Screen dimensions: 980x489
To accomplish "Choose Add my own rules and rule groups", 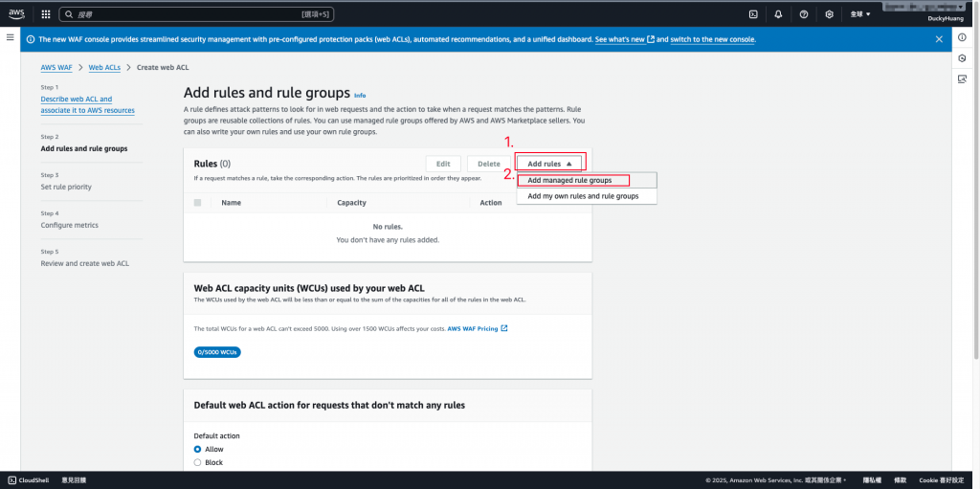I will coord(587,196).
